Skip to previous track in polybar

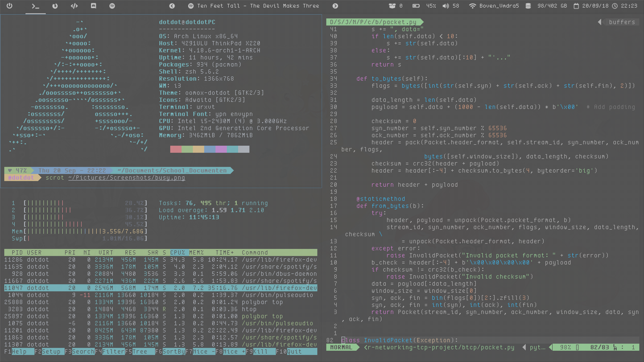click(172, 6)
